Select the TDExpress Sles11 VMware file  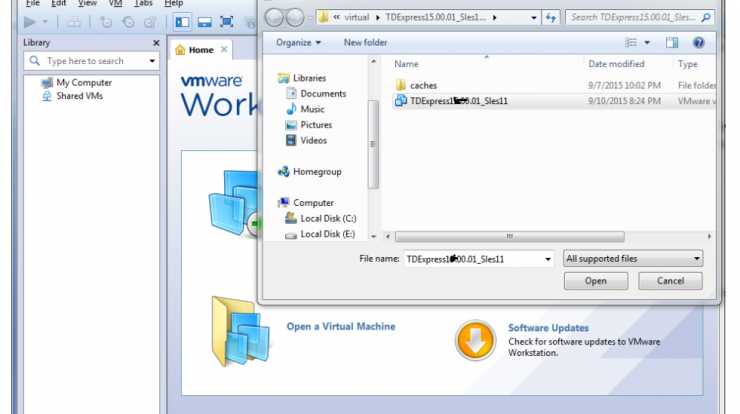click(x=554, y=101)
